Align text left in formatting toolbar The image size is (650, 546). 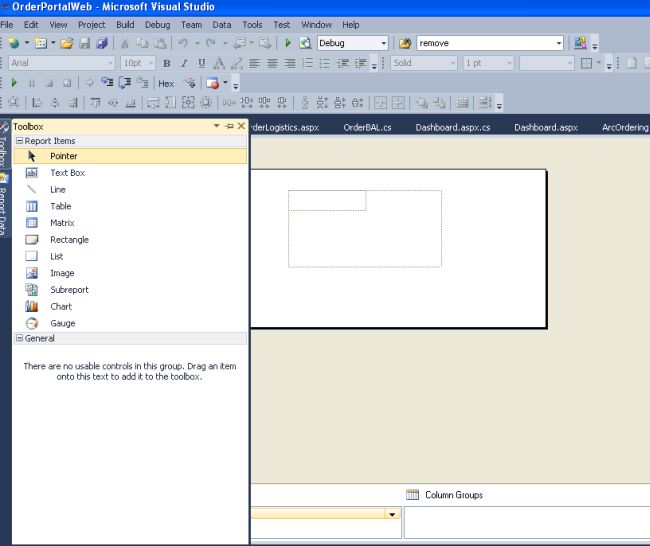pyautogui.click(x=255, y=63)
